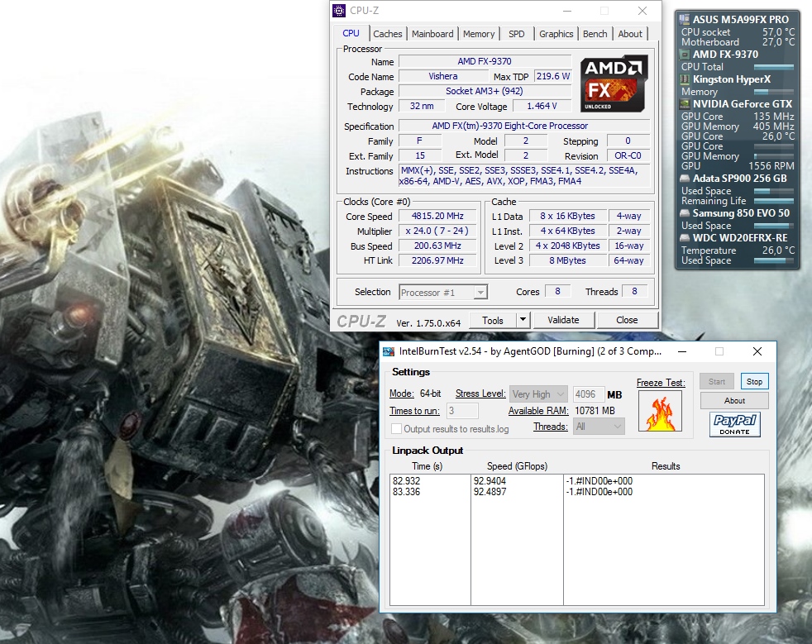Click the WDC Used Space bar
The height and width of the screenshot is (644, 812).
pos(774,260)
